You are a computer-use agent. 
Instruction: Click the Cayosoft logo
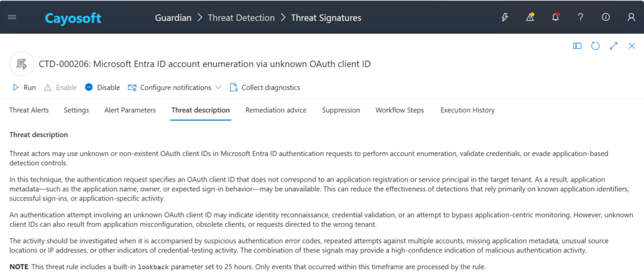pos(73,18)
